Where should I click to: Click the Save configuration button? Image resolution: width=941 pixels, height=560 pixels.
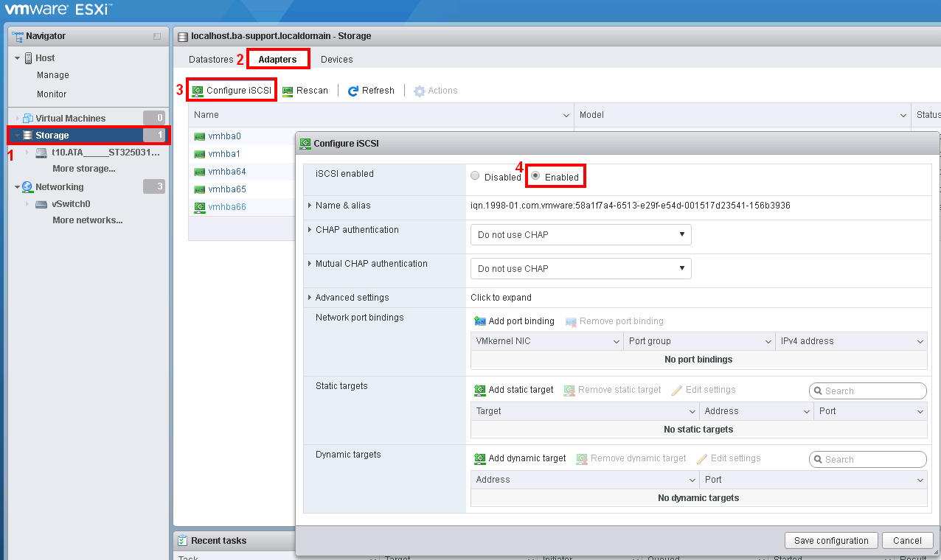pyautogui.click(x=831, y=540)
